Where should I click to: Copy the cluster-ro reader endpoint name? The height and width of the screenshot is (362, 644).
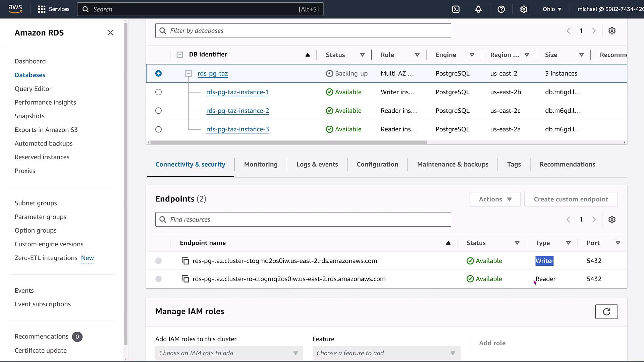pos(185,279)
